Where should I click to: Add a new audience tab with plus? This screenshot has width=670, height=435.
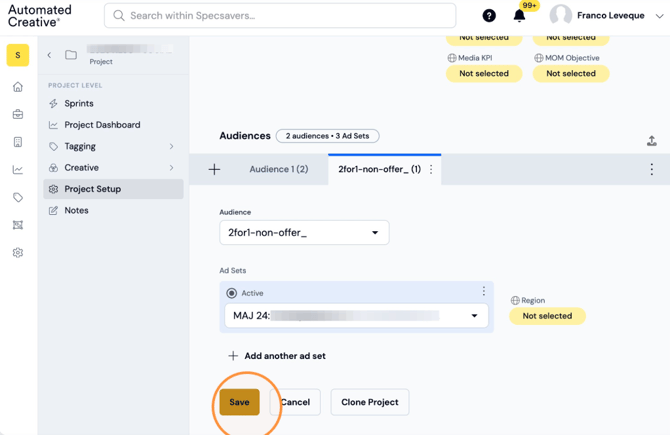tap(214, 169)
